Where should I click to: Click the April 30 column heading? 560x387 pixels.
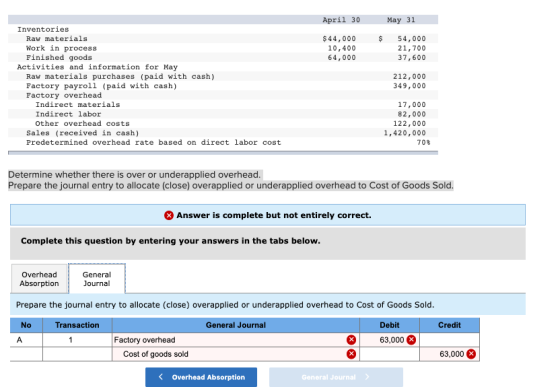click(x=341, y=20)
